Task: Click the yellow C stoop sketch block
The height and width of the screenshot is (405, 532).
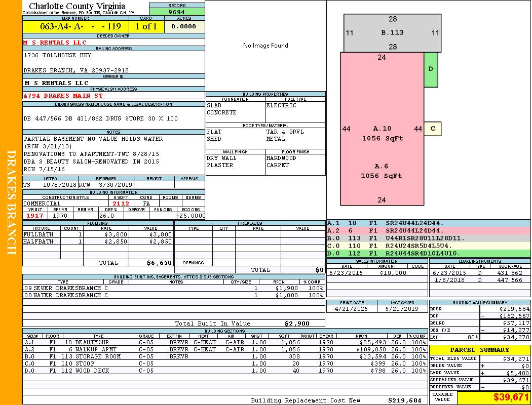Action: [x=433, y=129]
